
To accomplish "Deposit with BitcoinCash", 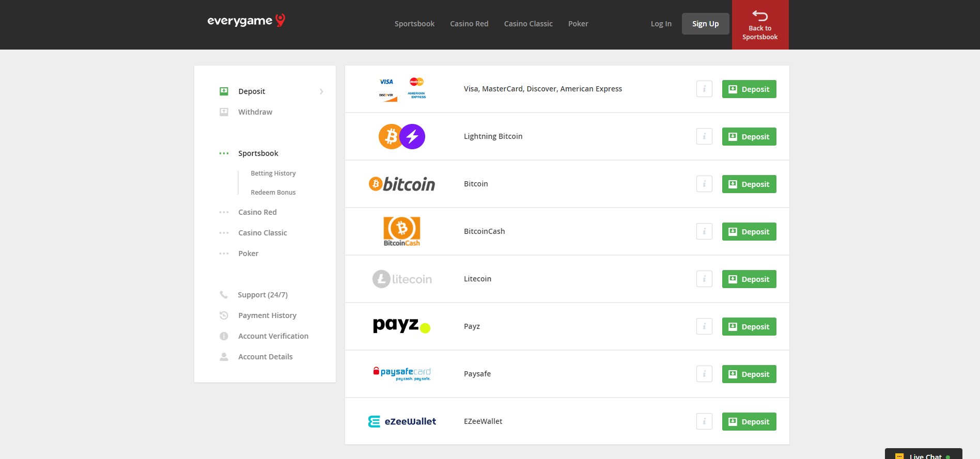I will coord(749,231).
